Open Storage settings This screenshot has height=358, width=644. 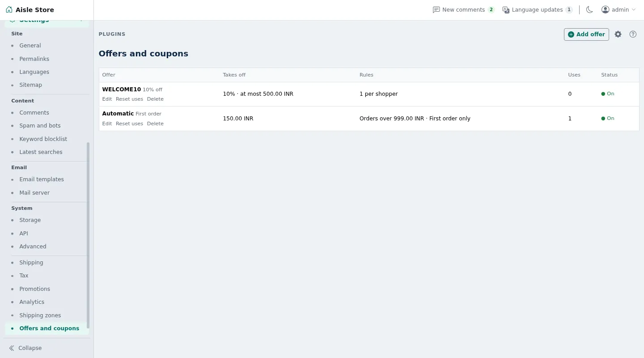click(x=30, y=220)
